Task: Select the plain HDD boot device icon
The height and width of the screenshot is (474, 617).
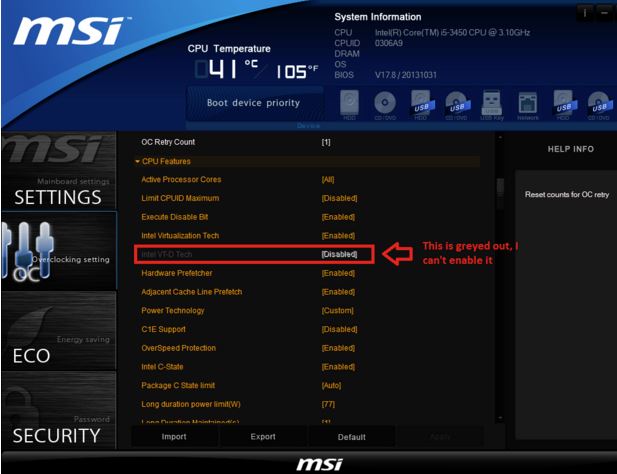Action: pos(349,105)
